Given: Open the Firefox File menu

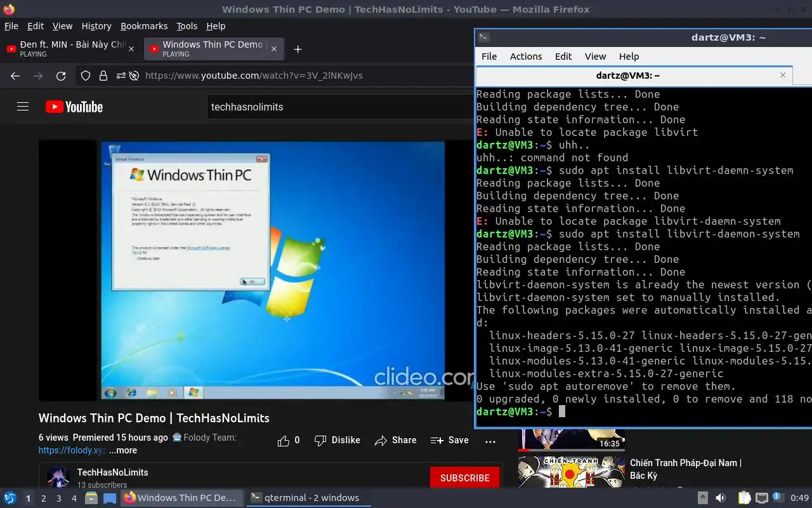Looking at the screenshot, I should (11, 26).
